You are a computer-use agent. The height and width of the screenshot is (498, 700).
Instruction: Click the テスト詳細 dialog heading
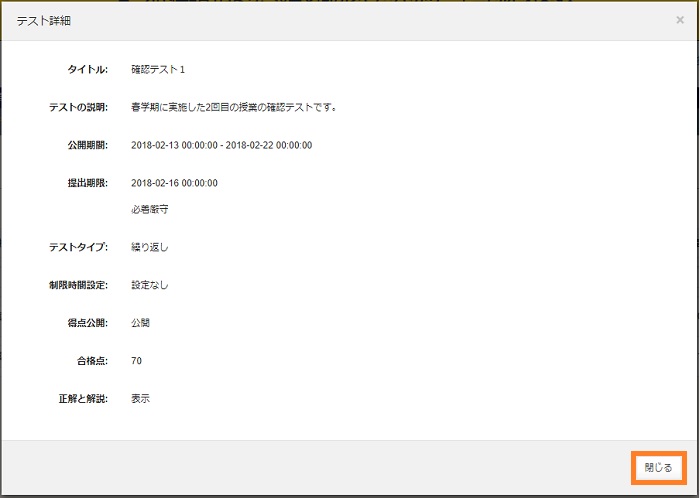pos(43,21)
